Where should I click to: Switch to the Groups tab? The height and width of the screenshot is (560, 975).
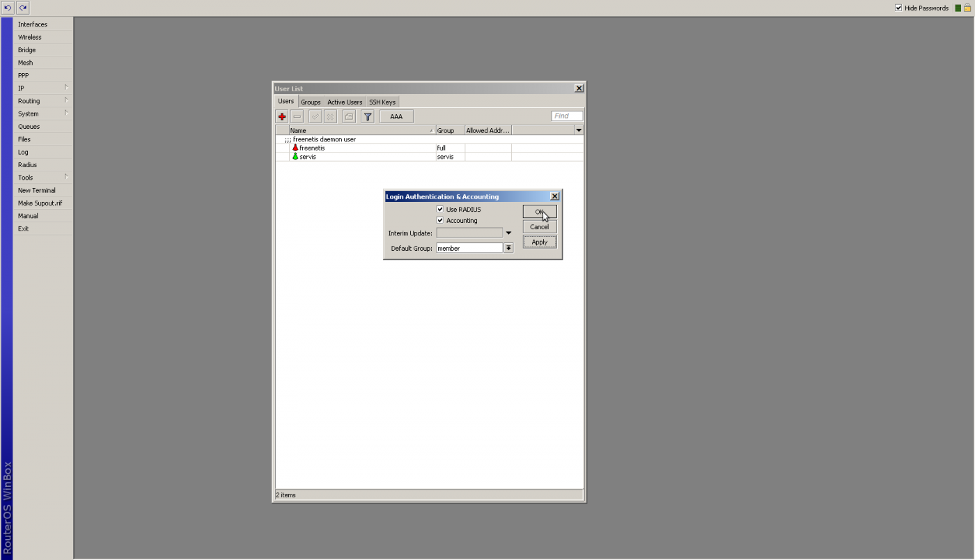pos(311,102)
